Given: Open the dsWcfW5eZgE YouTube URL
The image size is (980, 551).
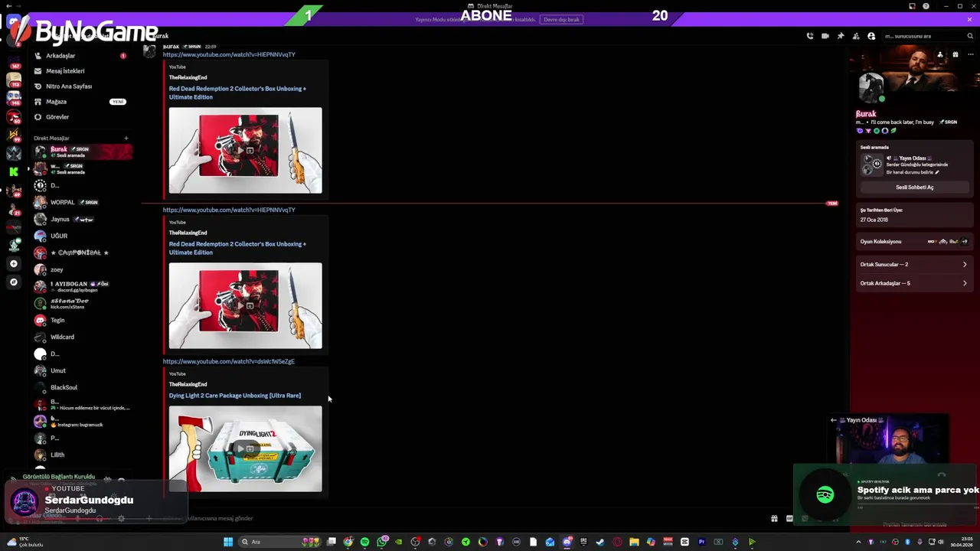Looking at the screenshot, I should (x=228, y=361).
